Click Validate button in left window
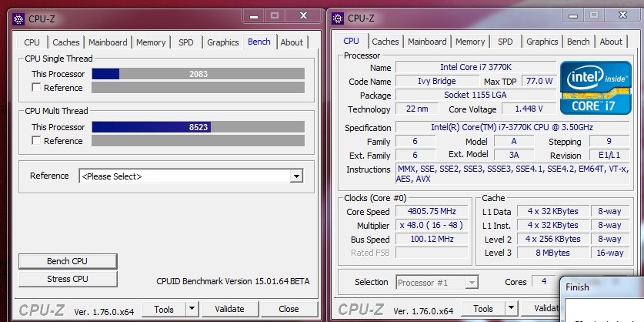644x322 pixels. point(229,309)
